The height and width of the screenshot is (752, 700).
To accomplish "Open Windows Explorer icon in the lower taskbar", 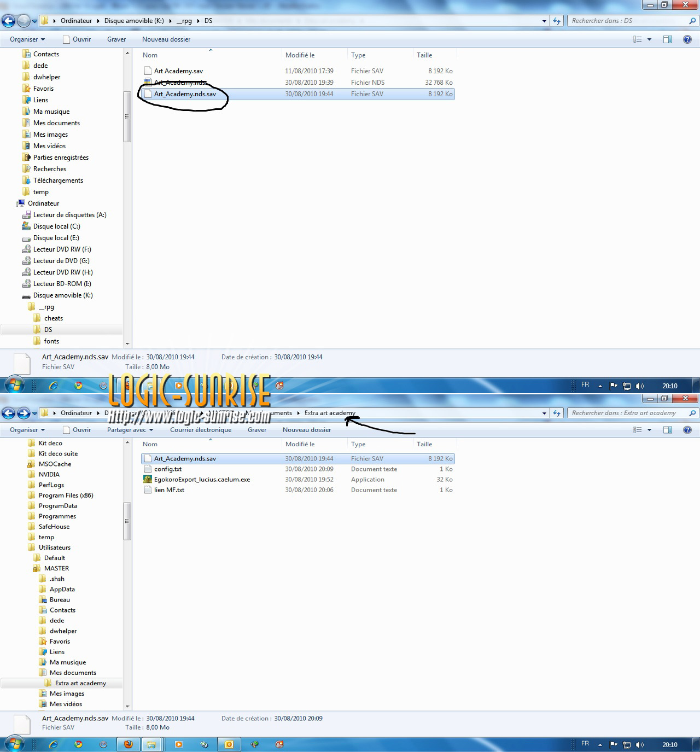I will [x=151, y=744].
